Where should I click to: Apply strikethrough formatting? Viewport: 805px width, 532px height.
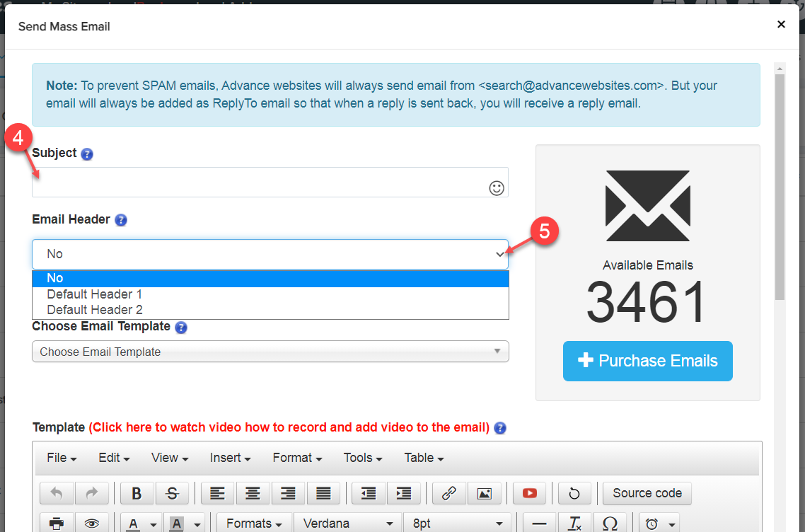coord(172,493)
